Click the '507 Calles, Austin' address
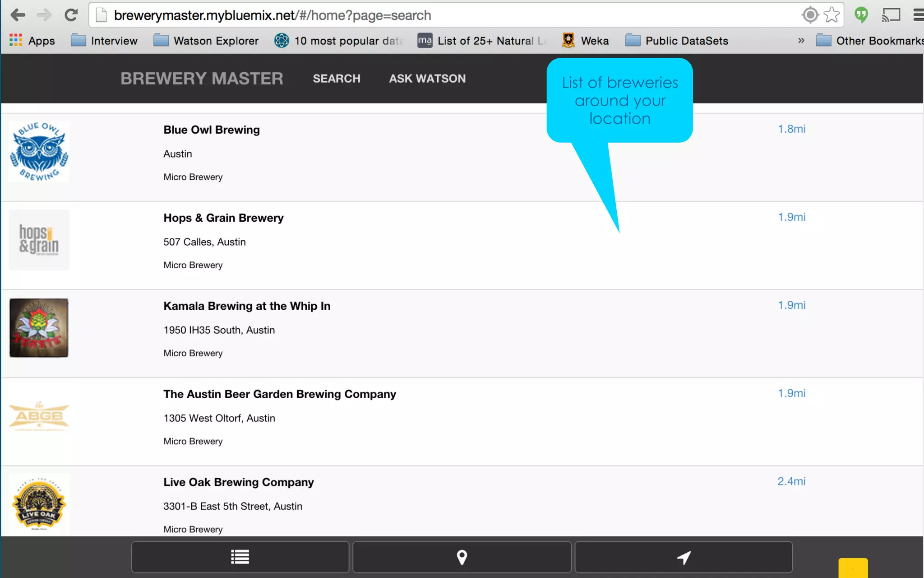924x578 pixels. tap(204, 242)
